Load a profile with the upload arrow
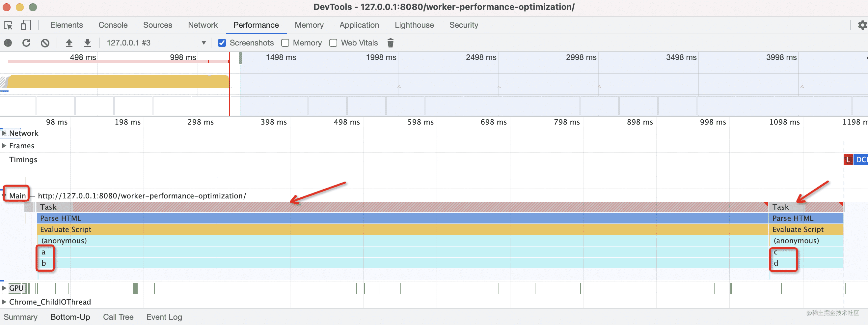The width and height of the screenshot is (868, 325). pos(69,43)
